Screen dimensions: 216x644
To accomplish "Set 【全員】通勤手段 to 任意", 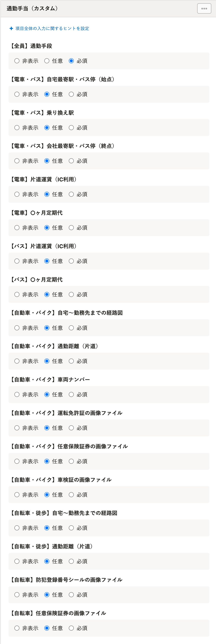I will pyautogui.click(x=47, y=61).
